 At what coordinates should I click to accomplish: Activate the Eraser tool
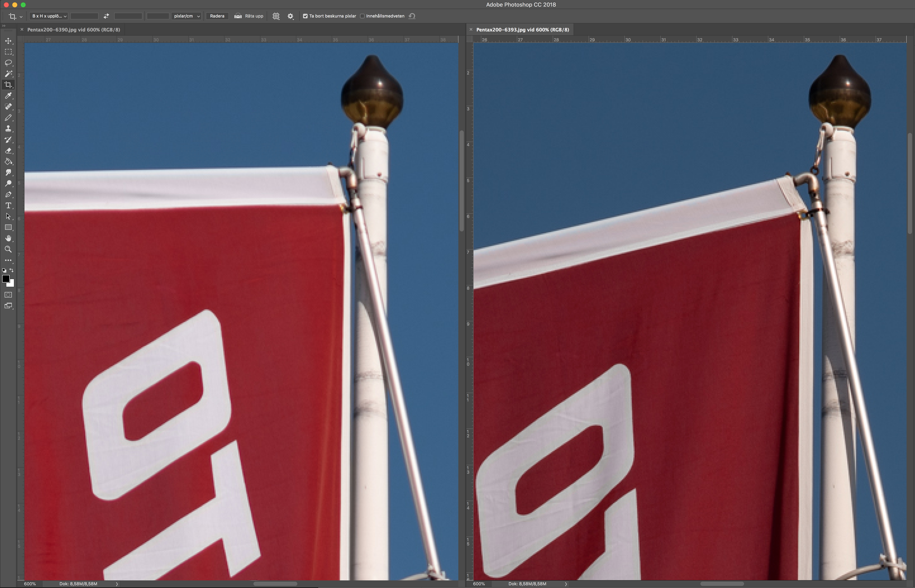(x=8, y=151)
